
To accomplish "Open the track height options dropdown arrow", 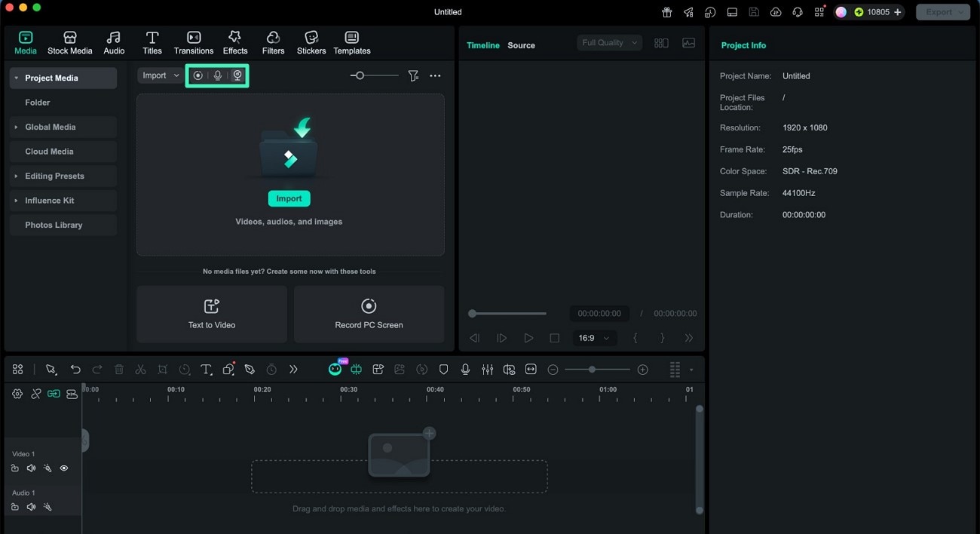I will tap(691, 370).
